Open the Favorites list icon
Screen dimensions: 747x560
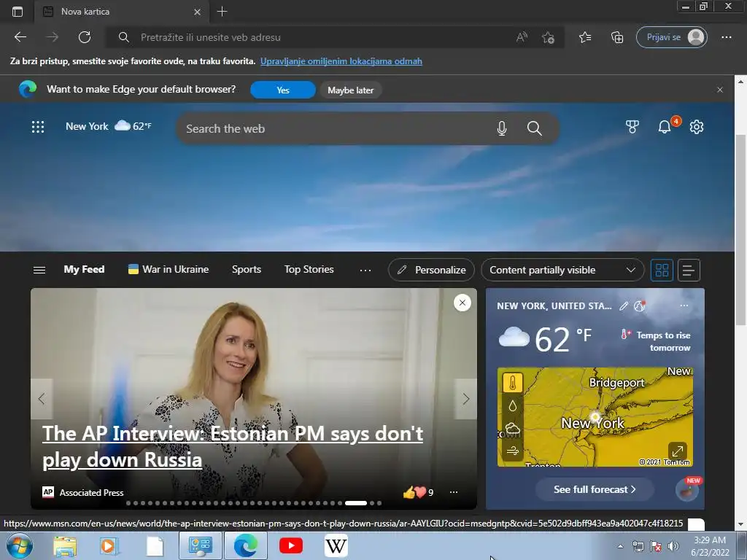(585, 37)
